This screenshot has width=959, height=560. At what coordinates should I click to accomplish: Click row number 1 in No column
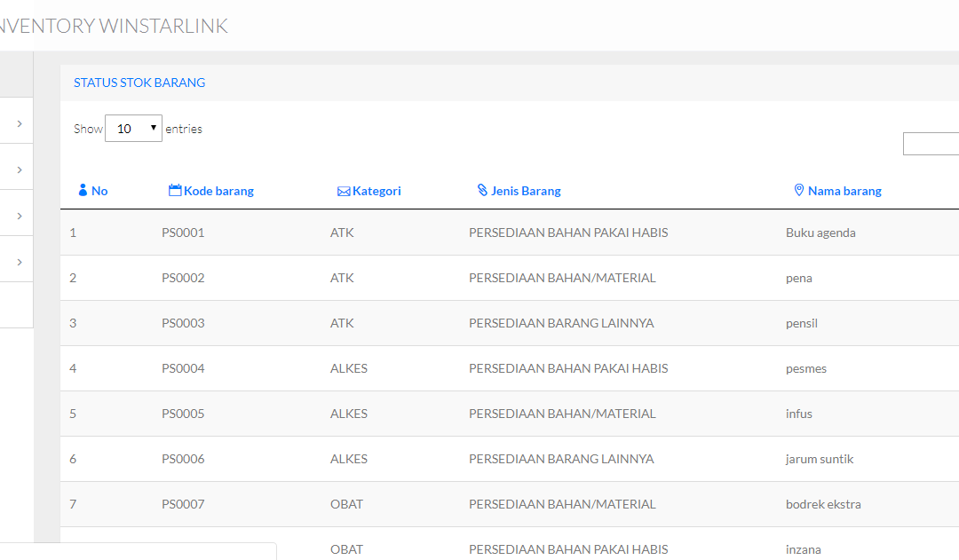73,233
